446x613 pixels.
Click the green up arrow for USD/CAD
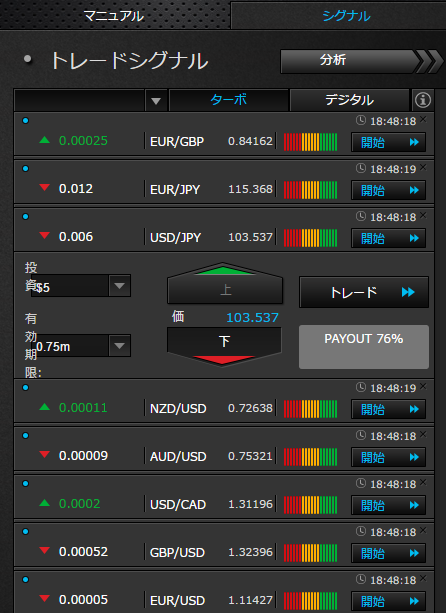[x=45, y=503]
